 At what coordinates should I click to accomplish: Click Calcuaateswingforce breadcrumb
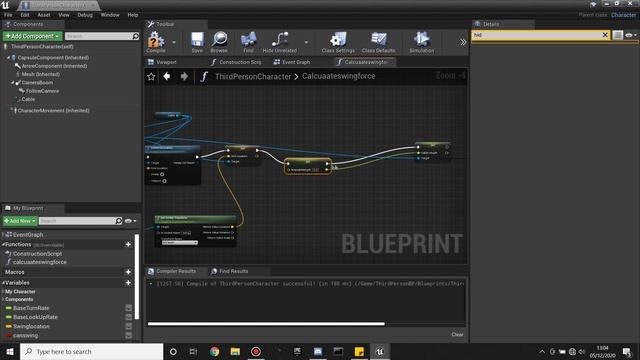tap(338, 76)
